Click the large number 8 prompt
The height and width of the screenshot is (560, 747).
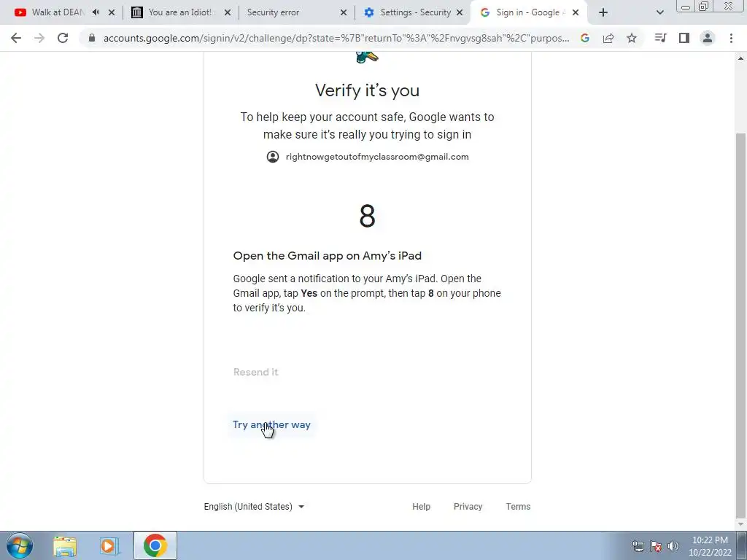click(368, 216)
